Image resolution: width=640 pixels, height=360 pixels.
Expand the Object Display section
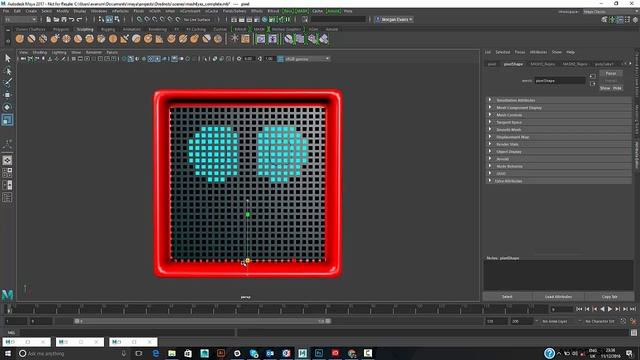pos(559,151)
